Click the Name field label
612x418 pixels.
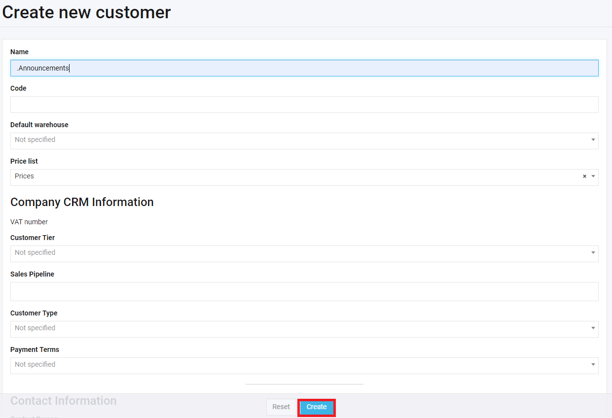[x=20, y=52]
